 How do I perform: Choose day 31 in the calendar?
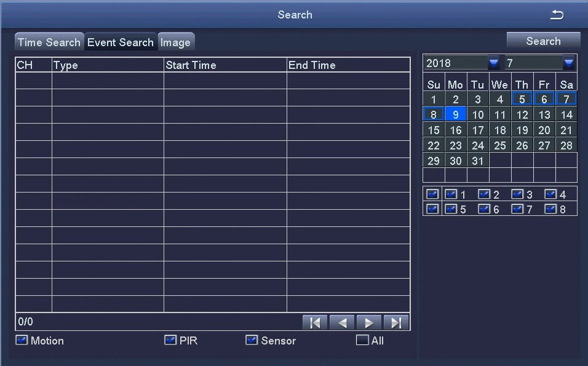coord(478,161)
